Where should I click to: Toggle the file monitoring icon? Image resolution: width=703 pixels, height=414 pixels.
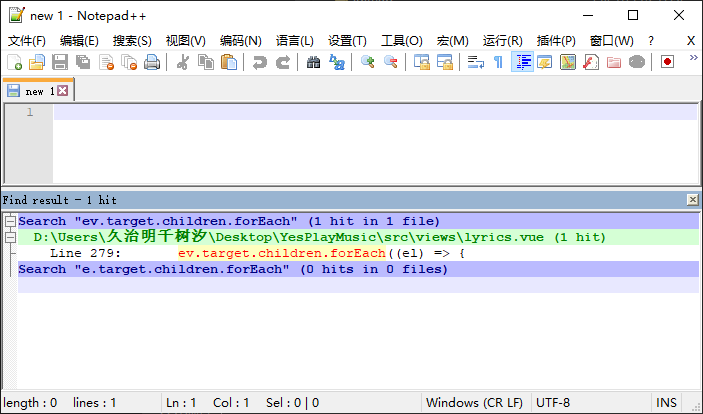[x=637, y=62]
